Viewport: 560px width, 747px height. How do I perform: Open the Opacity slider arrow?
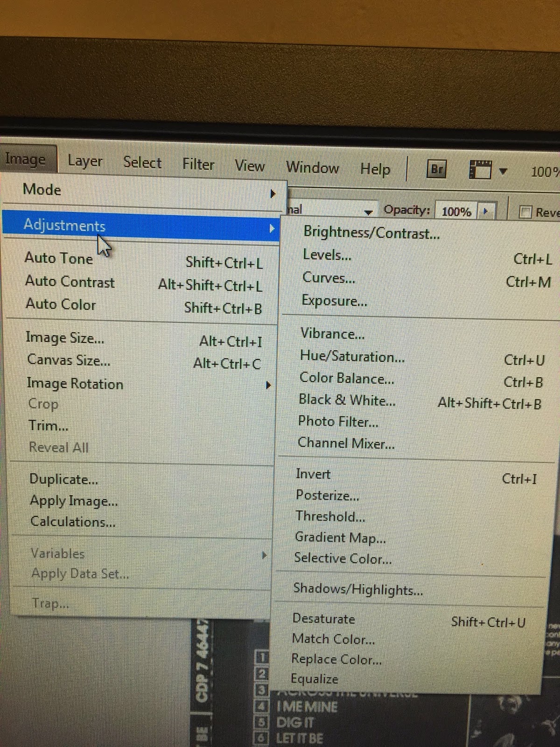tap(486, 211)
